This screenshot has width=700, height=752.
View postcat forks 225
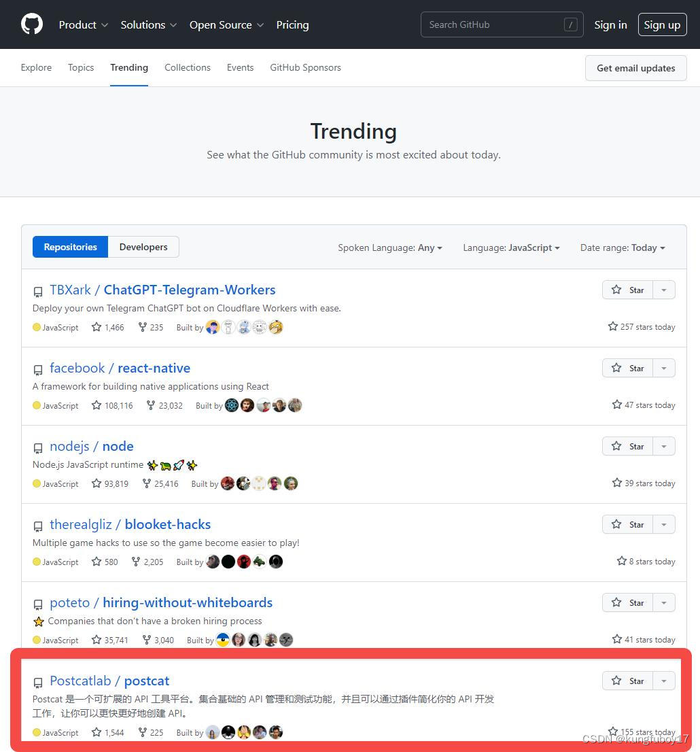click(x=151, y=732)
